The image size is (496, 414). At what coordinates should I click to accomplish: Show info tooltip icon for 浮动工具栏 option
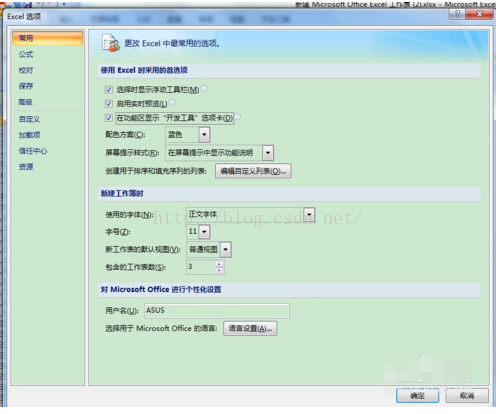coord(204,88)
